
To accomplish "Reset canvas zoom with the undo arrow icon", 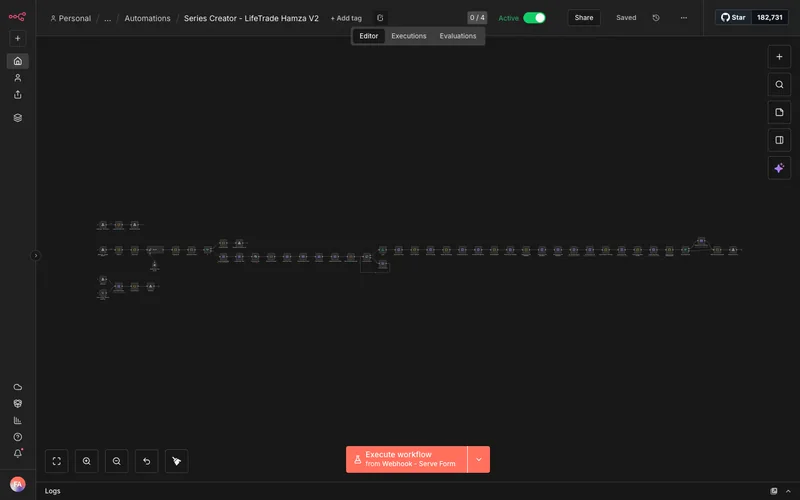I will (x=146, y=461).
